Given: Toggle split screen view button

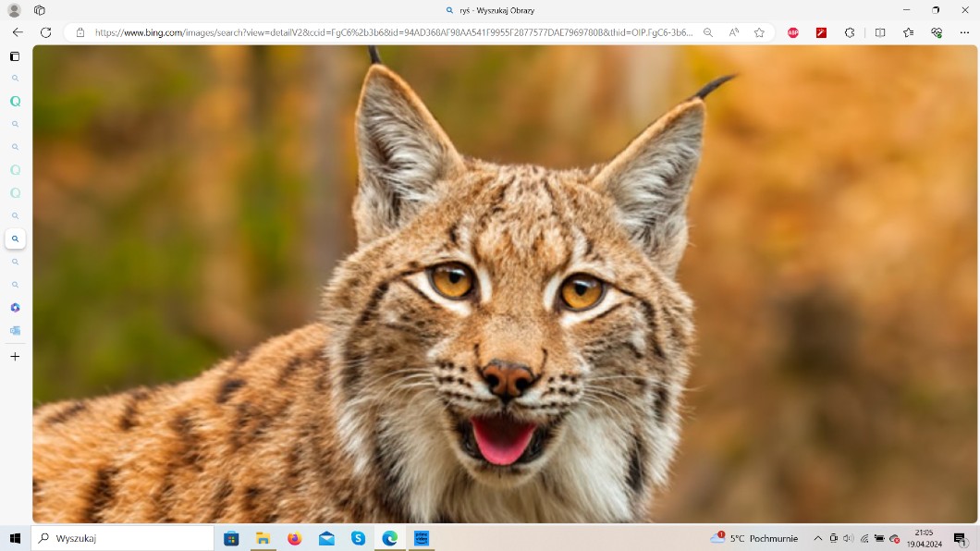Looking at the screenshot, I should pyautogui.click(x=880, y=32).
